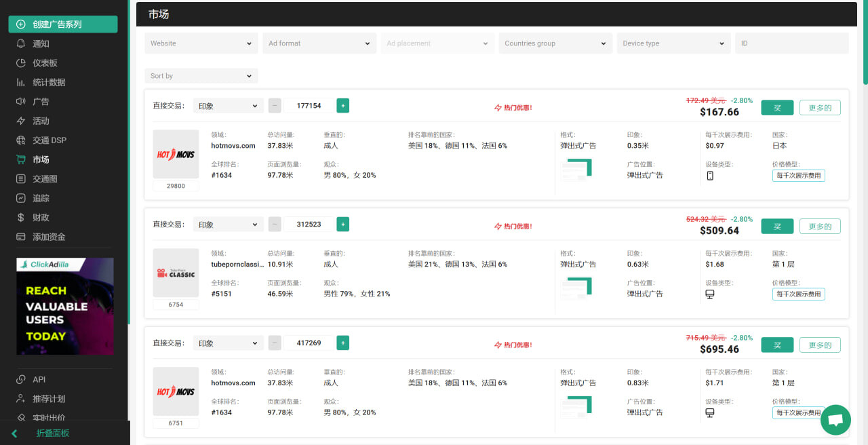Click the 追踪 chart icon
Viewport: 868px width, 445px height.
(x=21, y=198)
